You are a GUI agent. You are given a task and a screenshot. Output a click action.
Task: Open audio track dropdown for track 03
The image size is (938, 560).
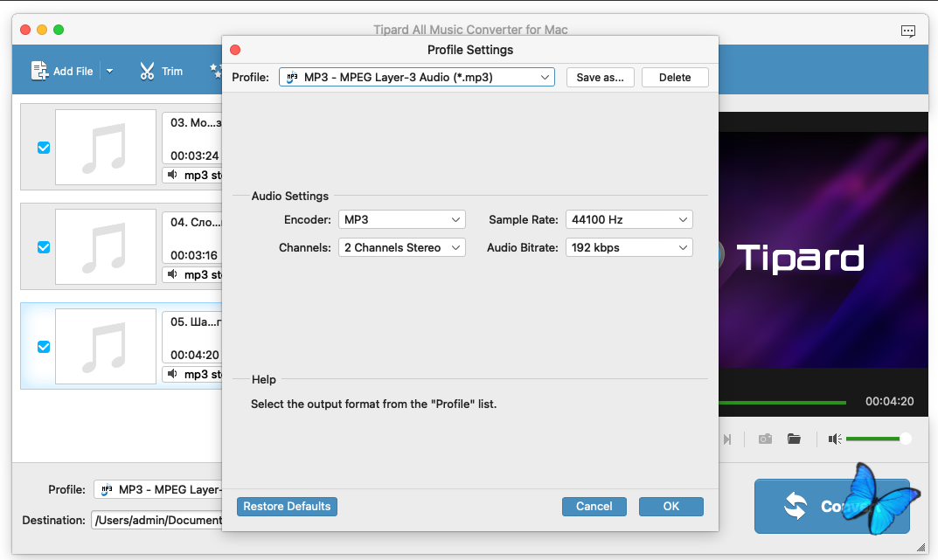tap(192, 175)
